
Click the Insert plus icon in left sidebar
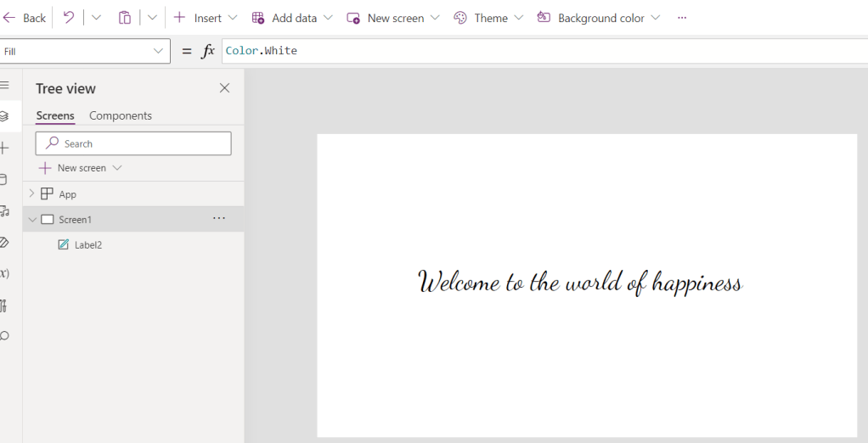tap(5, 148)
